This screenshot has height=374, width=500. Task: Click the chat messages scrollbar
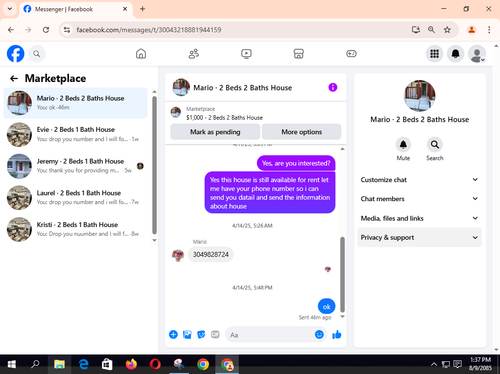coord(342,274)
